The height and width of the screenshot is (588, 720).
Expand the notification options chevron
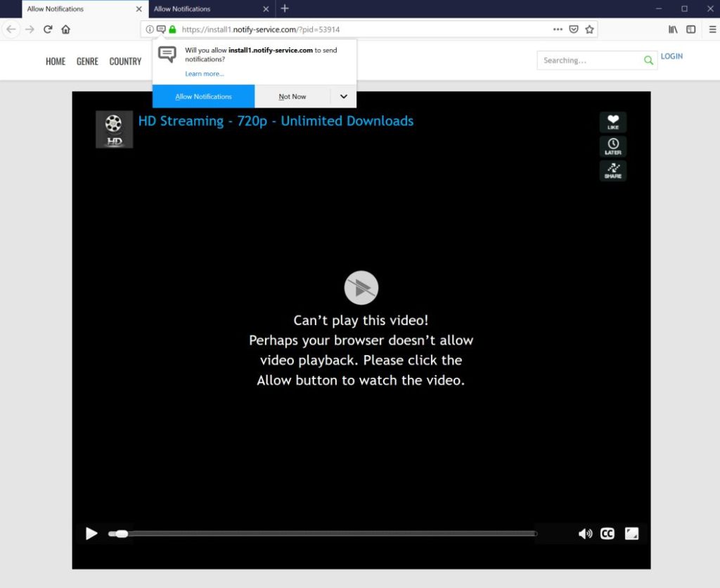(x=343, y=96)
